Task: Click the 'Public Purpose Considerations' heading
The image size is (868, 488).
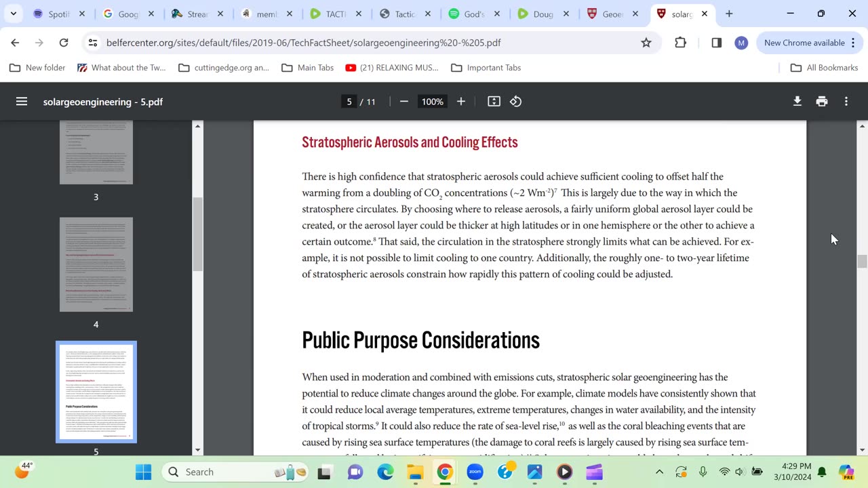Action: tap(420, 340)
